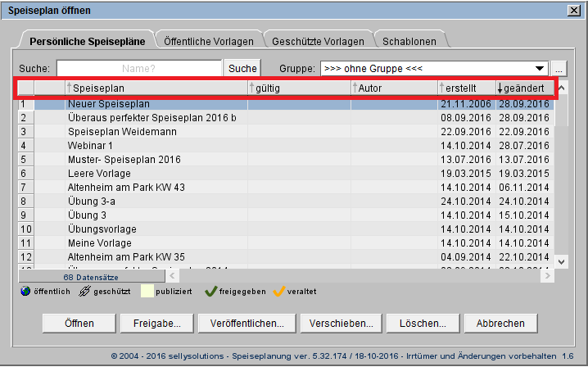
Task: Select the row Meine Vorlage
Action: click(286, 242)
